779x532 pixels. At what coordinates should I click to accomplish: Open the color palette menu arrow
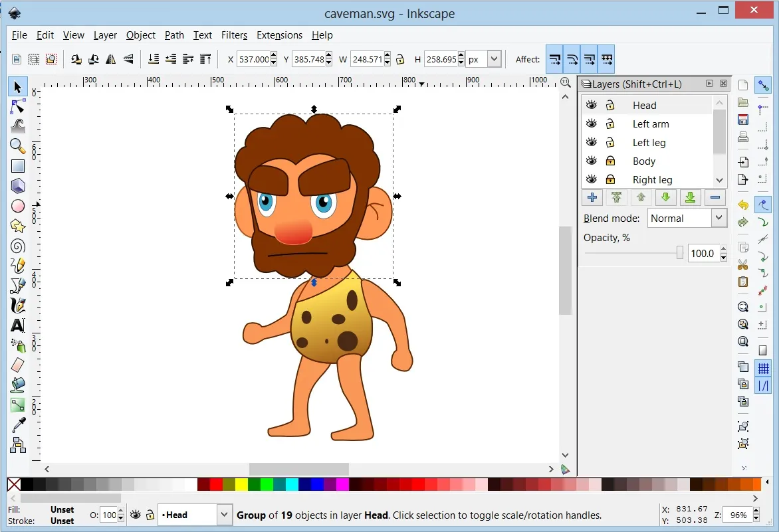[768, 482]
